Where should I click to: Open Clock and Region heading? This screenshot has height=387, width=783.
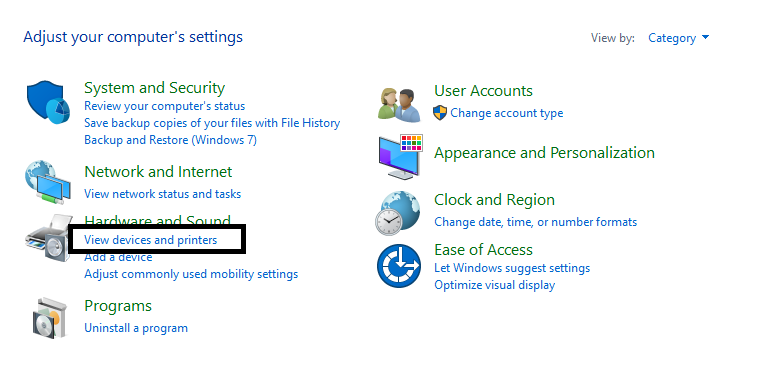click(494, 200)
